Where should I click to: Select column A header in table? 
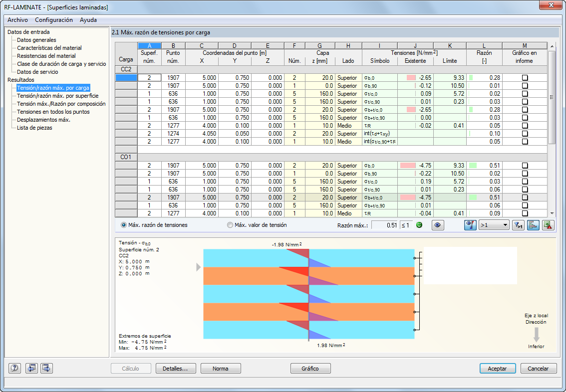tap(149, 46)
